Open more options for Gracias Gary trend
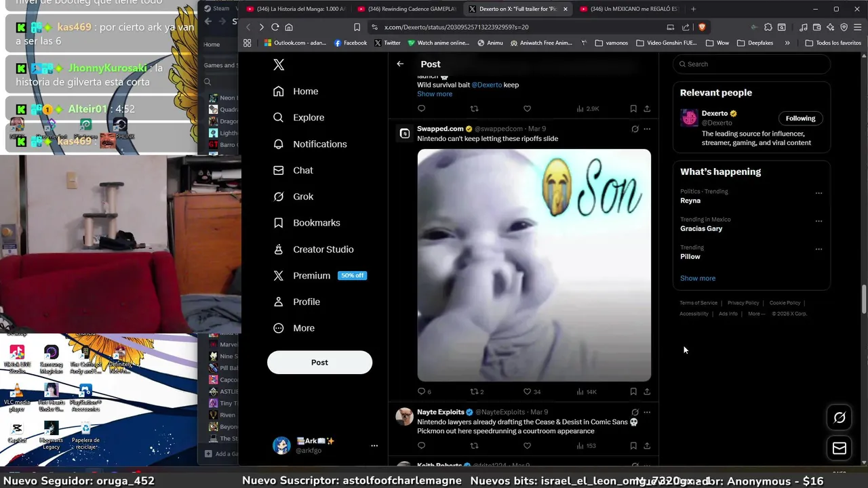Viewport: 868px width, 488px height. (818, 221)
